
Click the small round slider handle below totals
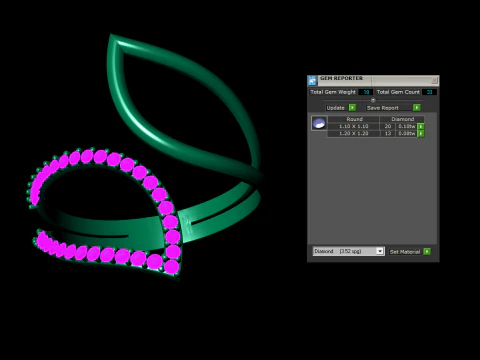click(373, 100)
